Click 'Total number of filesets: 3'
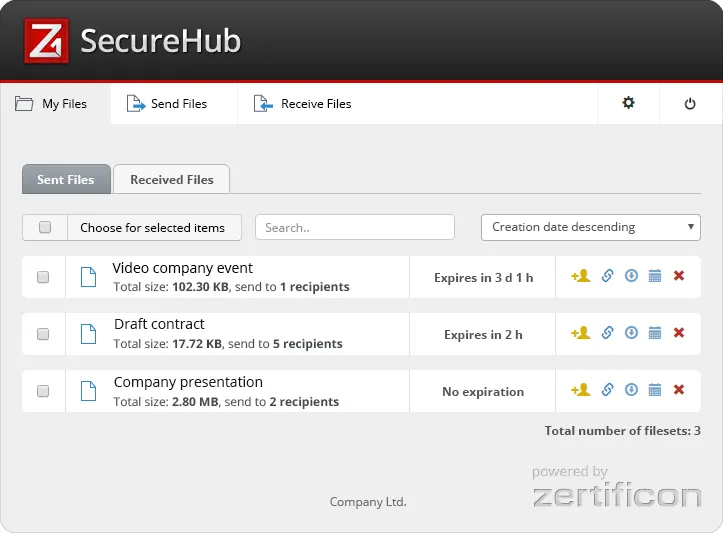This screenshot has height=533, width=723. [622, 431]
